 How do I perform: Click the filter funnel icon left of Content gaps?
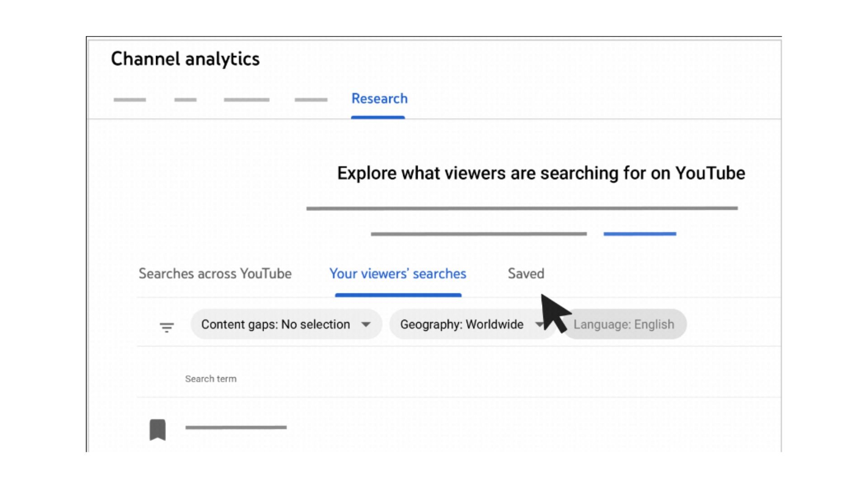coord(166,327)
